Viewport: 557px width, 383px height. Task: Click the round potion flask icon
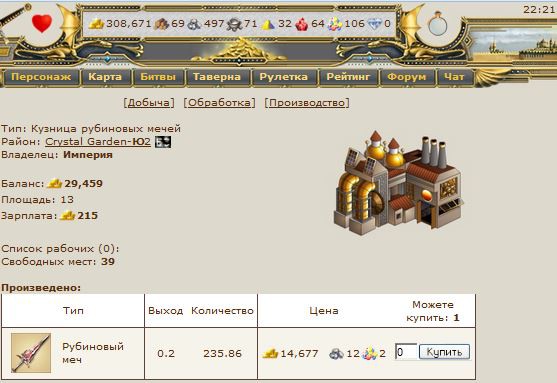(x=438, y=24)
